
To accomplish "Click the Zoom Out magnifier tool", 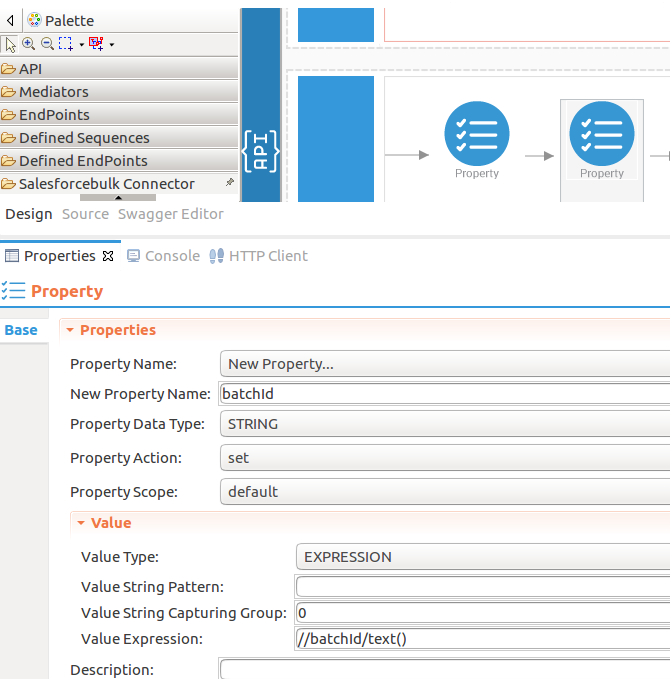I will pyautogui.click(x=47, y=44).
